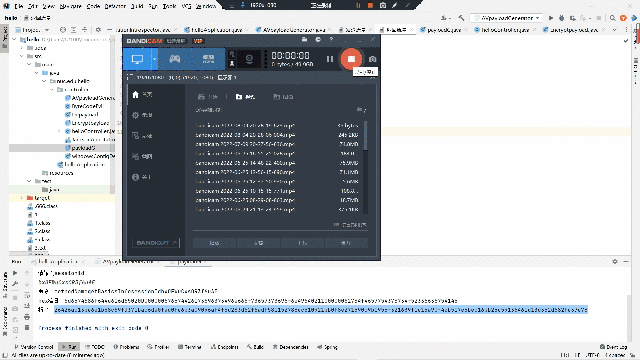Toggle the Bandicam webcam overlay icon

pos(249,60)
